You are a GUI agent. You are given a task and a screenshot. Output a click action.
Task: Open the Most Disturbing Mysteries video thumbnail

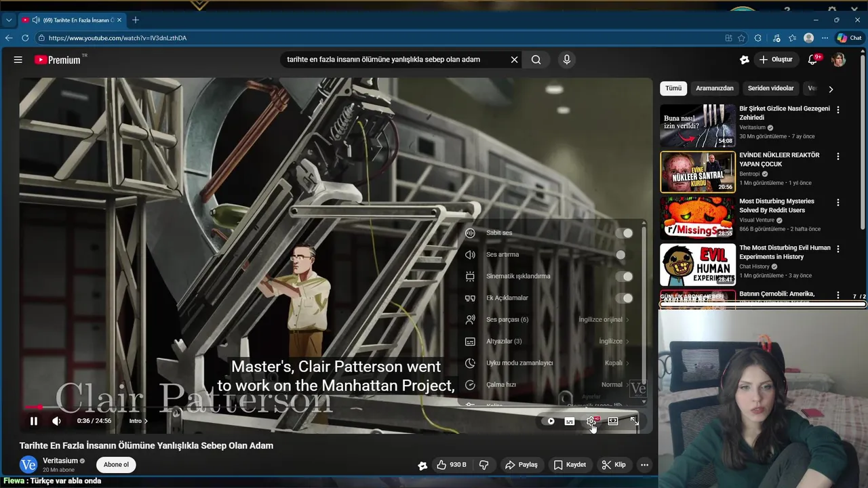click(x=698, y=218)
